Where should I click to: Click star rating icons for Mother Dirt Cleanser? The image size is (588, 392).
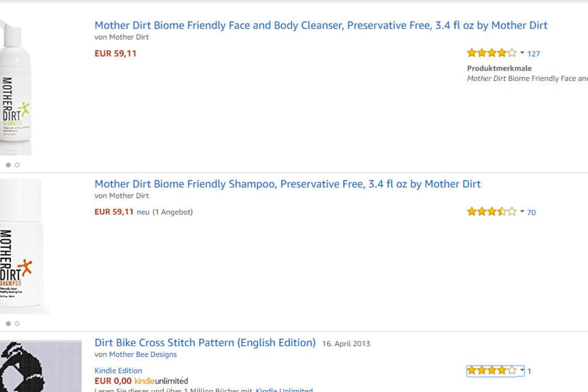pyautogui.click(x=492, y=53)
